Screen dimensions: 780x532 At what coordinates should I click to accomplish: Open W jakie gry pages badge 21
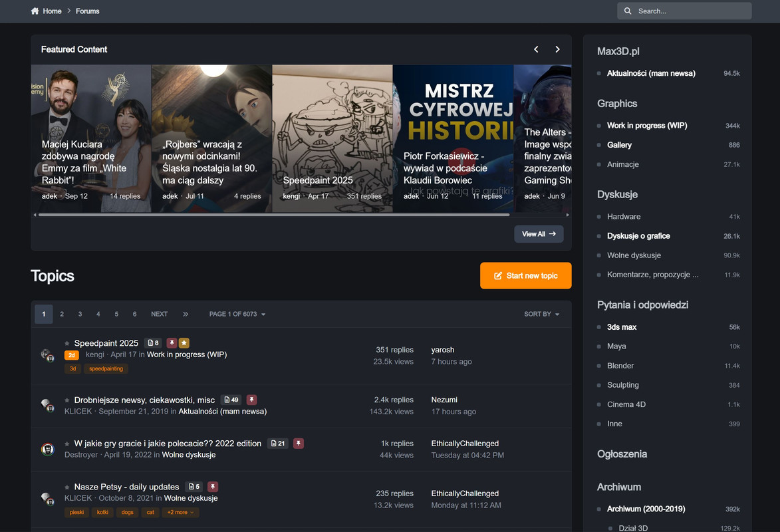tap(278, 444)
